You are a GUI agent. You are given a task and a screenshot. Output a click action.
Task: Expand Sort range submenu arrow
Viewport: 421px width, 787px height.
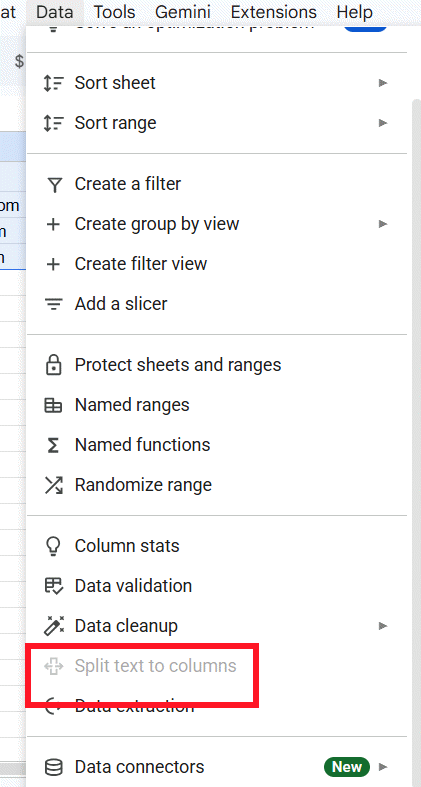click(x=383, y=123)
